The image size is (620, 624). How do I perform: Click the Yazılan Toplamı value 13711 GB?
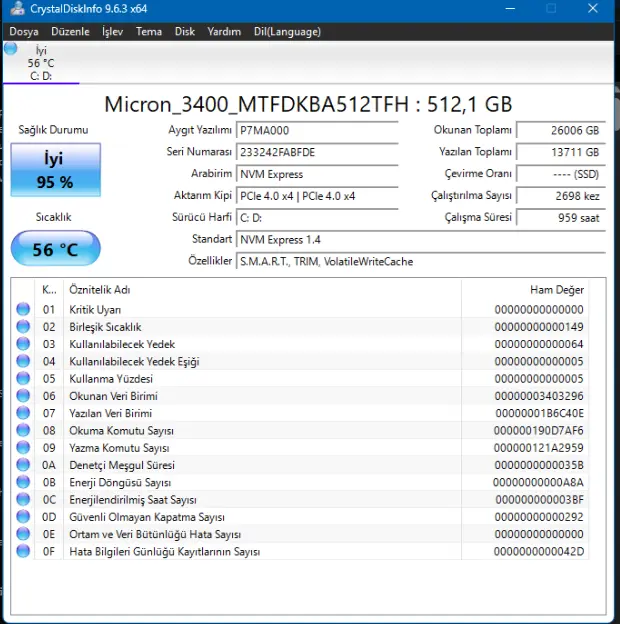(561, 152)
